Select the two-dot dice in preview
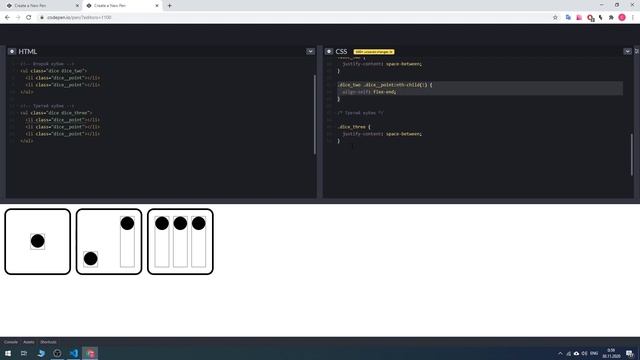Viewport: 640px width, 360px height. [109, 242]
